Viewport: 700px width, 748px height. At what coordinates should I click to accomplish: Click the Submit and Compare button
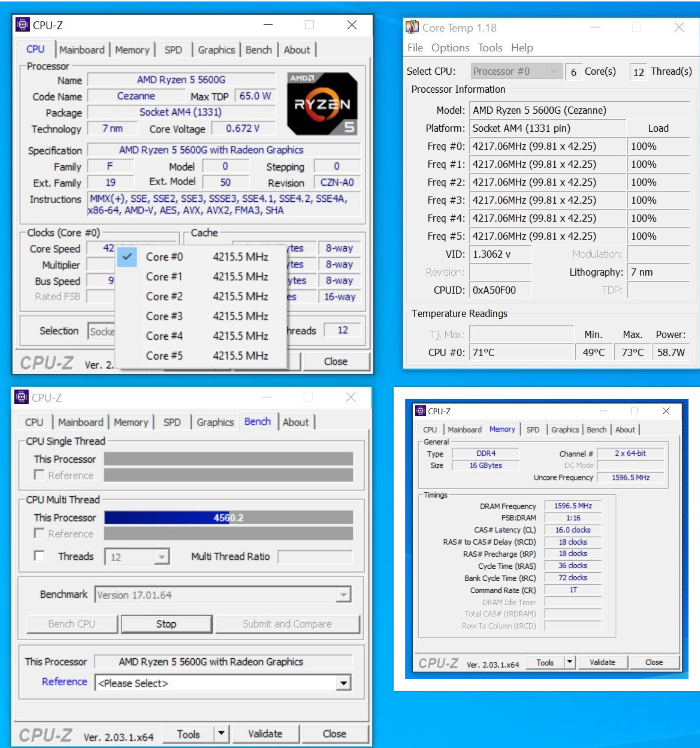click(287, 624)
